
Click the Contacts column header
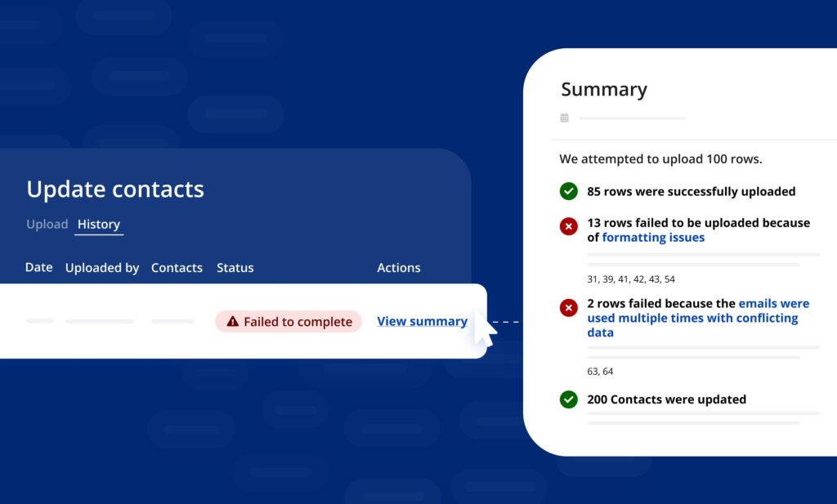177,267
